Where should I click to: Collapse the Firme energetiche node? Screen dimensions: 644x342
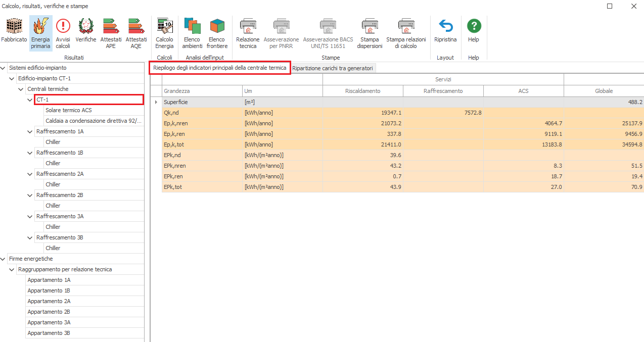(x=4, y=259)
